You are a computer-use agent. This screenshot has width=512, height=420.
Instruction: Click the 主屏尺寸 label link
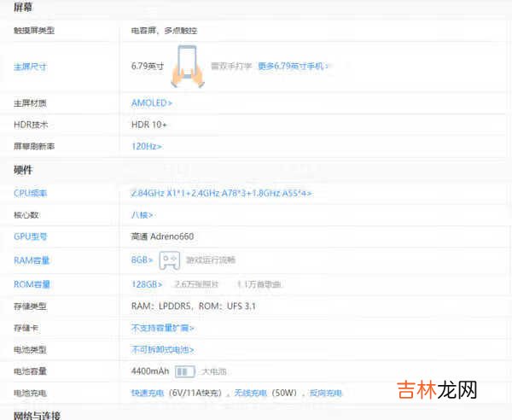[31, 66]
